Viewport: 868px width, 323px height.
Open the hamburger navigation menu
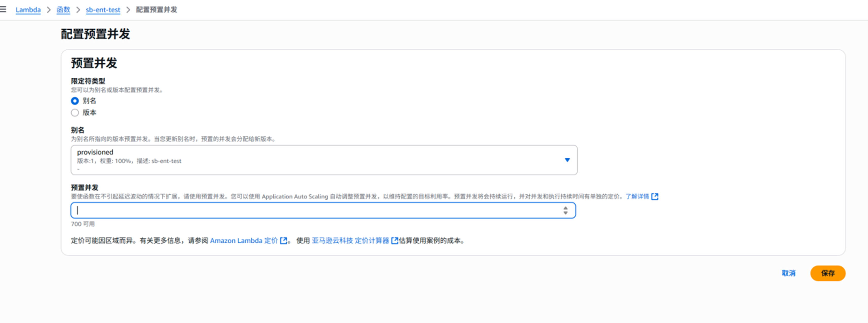tap(3, 9)
